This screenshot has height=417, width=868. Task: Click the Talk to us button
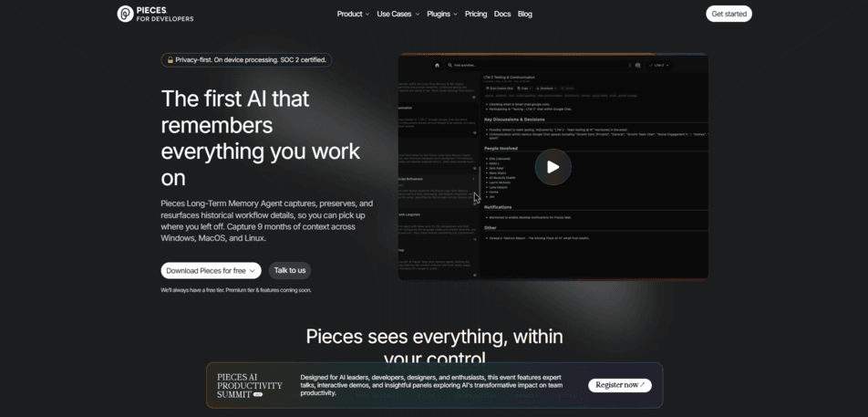pos(290,270)
